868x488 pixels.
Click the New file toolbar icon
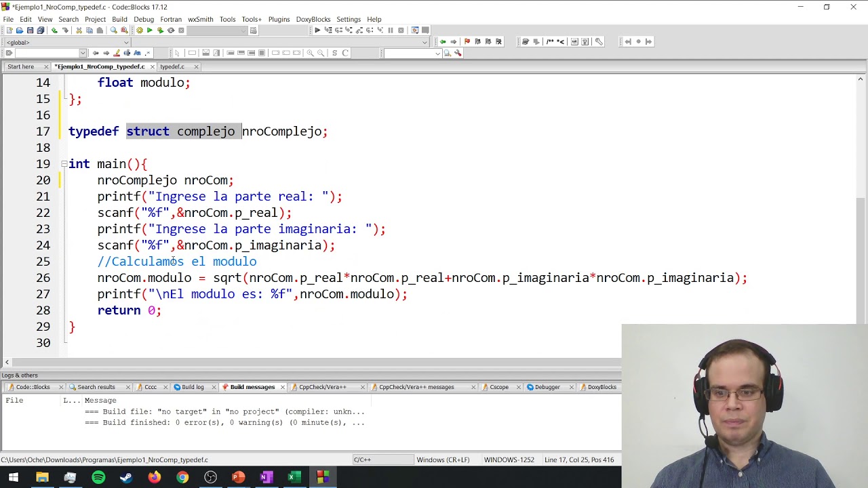9,30
